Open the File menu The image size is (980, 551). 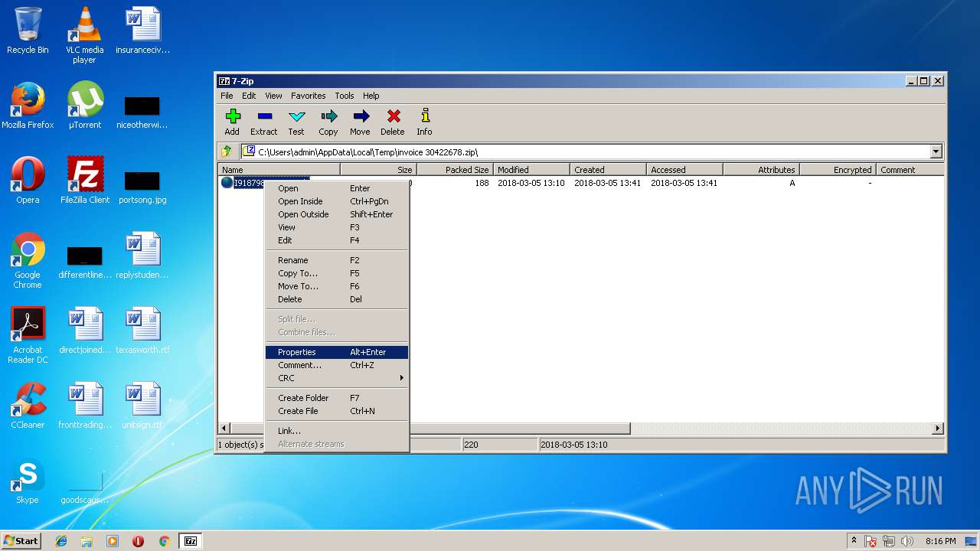[x=227, y=96]
